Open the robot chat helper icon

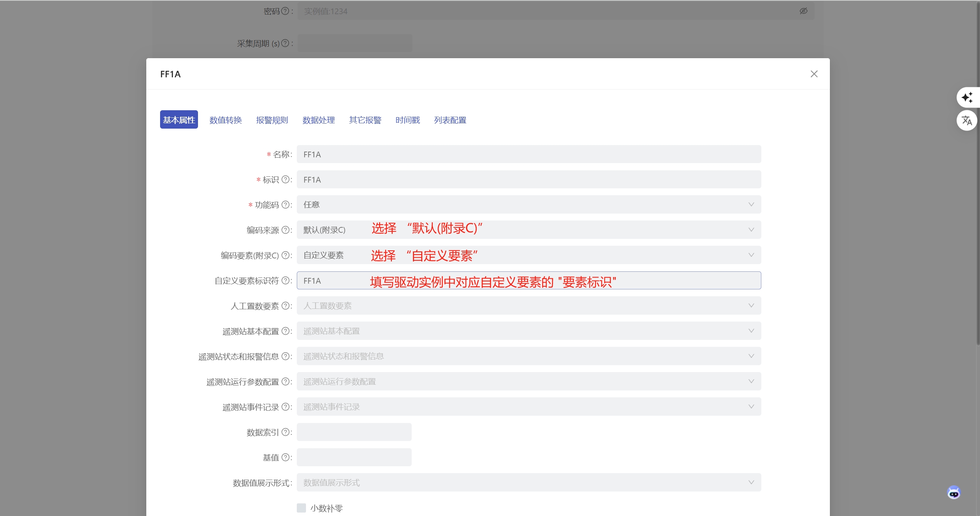click(954, 493)
